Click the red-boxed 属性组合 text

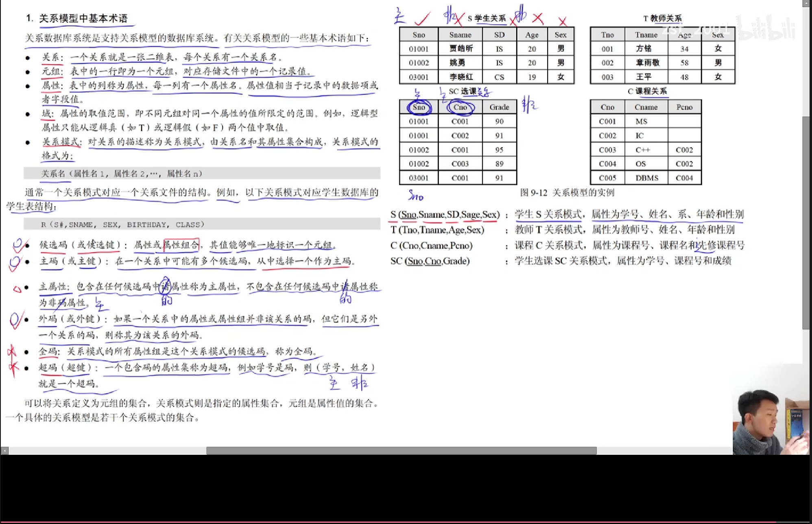point(181,245)
